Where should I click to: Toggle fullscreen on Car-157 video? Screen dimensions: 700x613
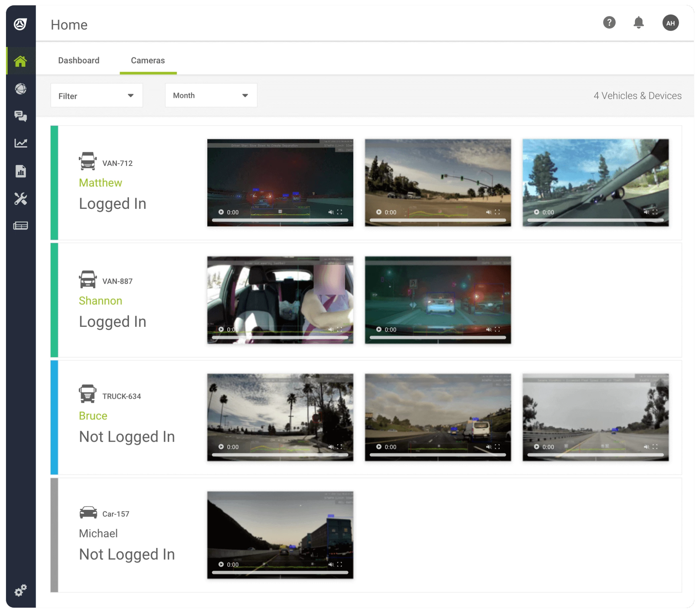coord(340,564)
